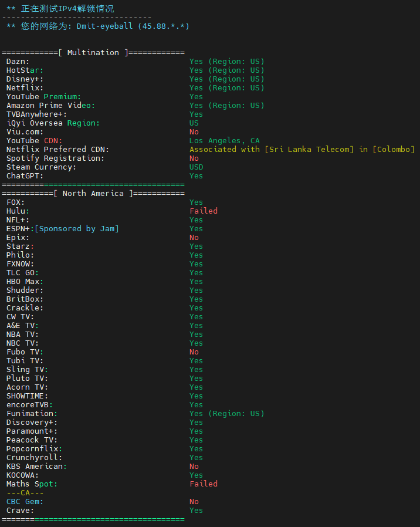Screen dimensions: 420x527
Task: Click the 'Spotify Registration:' label
Action: point(56,158)
